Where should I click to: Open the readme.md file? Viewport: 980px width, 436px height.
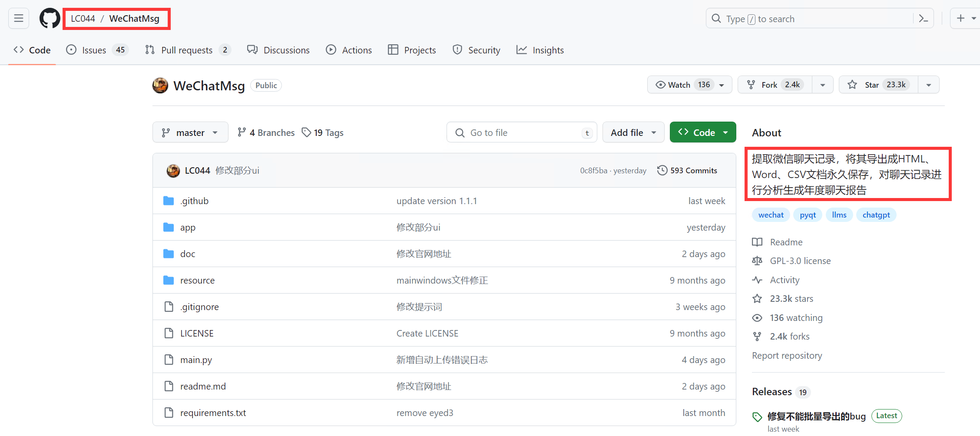(x=203, y=386)
